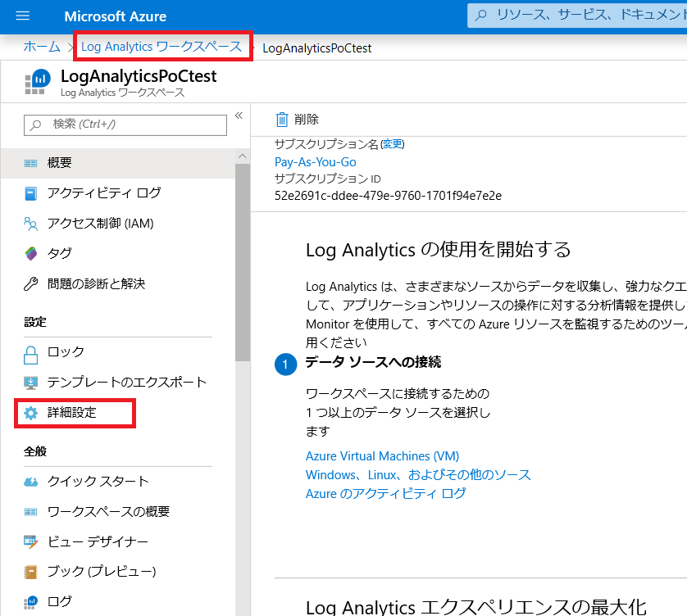The height and width of the screenshot is (616, 687).
Task: Click the クイック スタート cloud icon
Action: click(30, 482)
